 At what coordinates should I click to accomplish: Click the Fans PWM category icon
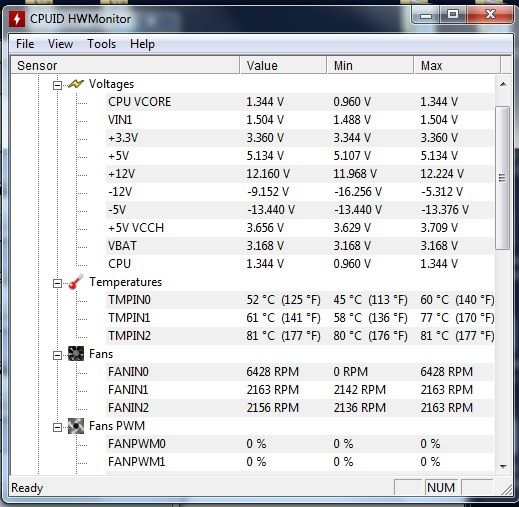[76, 426]
